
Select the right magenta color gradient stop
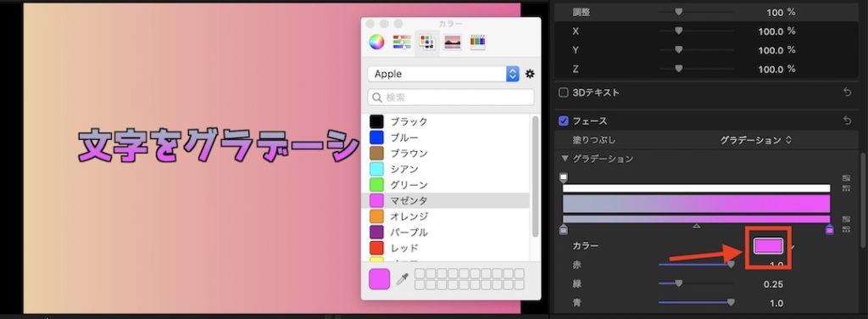829,229
